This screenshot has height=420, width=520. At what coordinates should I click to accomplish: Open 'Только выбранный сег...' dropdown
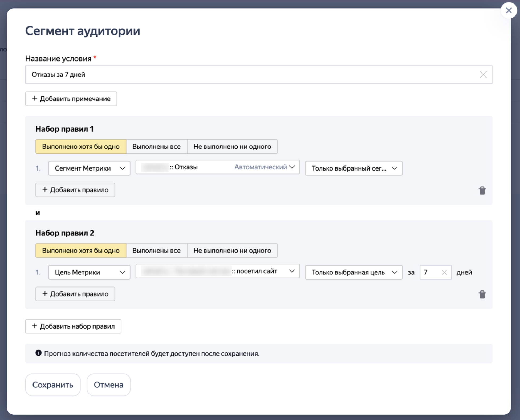(353, 168)
